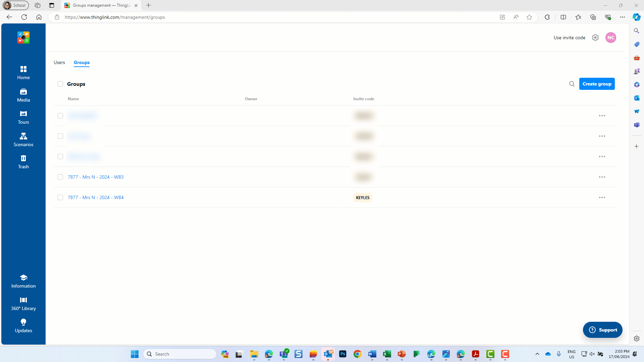Select the WB3 group checkbox
The image size is (644, 362).
60,177
